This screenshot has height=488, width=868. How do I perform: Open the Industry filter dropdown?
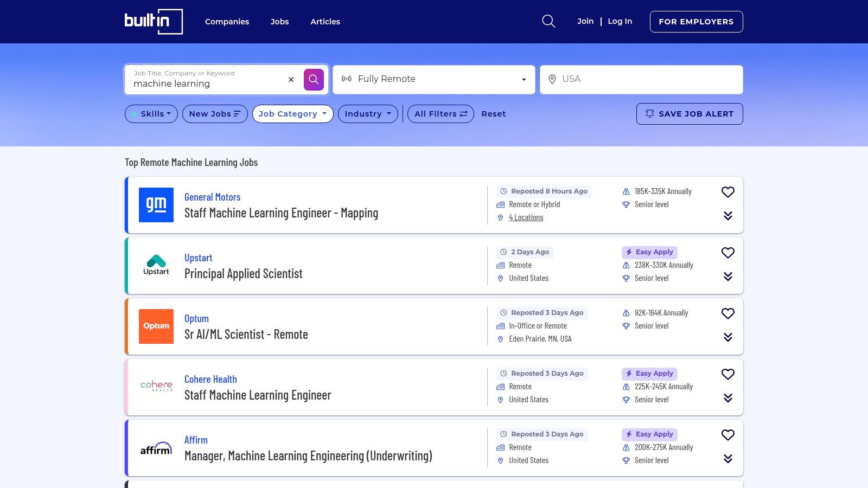pyautogui.click(x=368, y=114)
